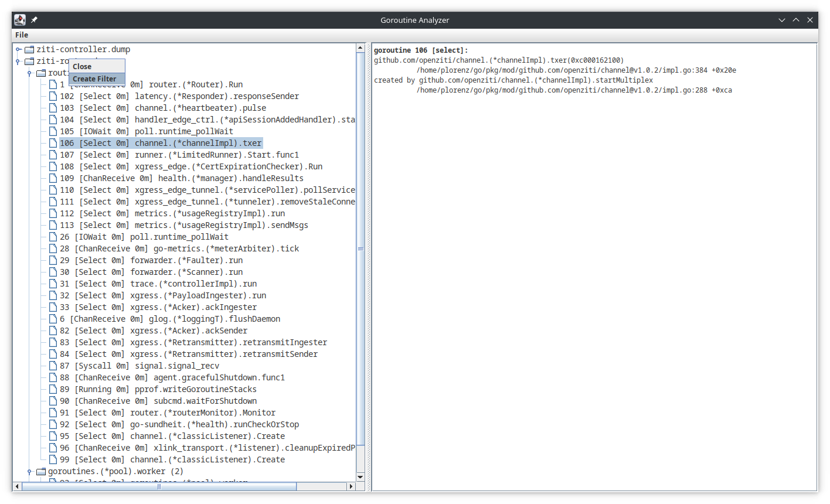Select goroutine 6 glog flushDaemon

[170, 319]
